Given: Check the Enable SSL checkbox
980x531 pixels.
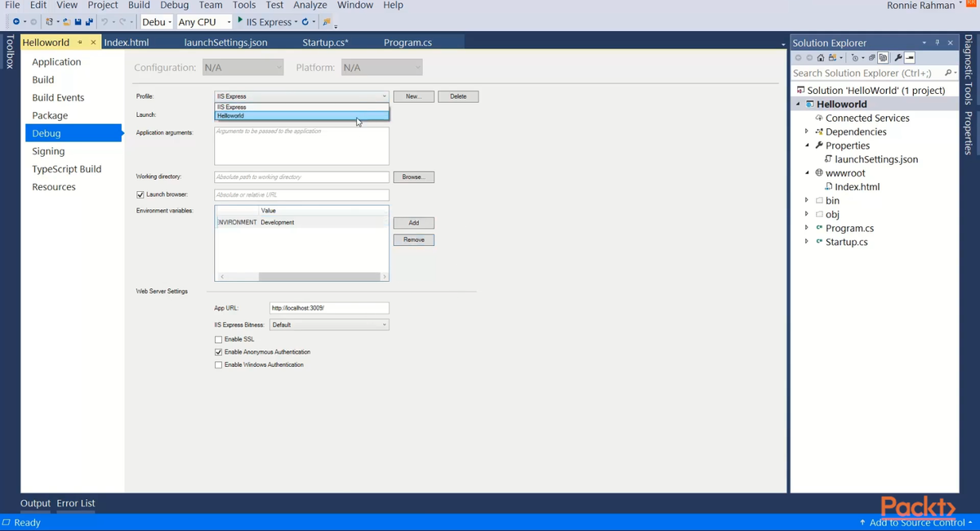Looking at the screenshot, I should [x=218, y=339].
